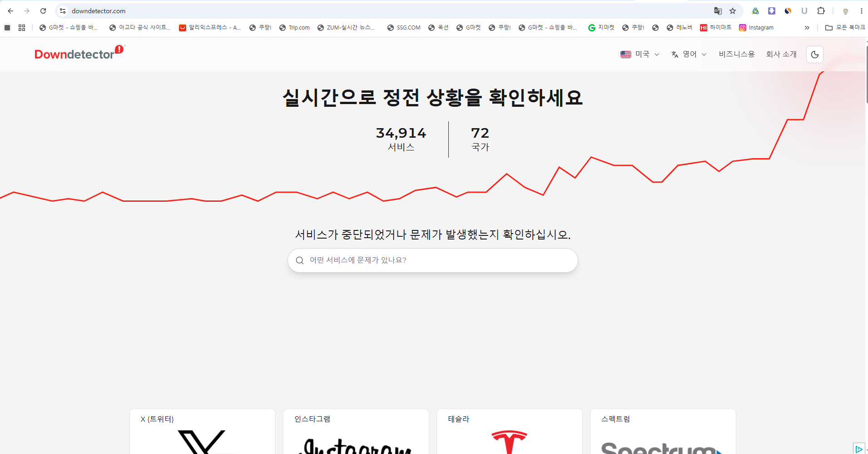868x454 pixels.
Task: Open the 회사 소개 menu item
Action: 781,54
